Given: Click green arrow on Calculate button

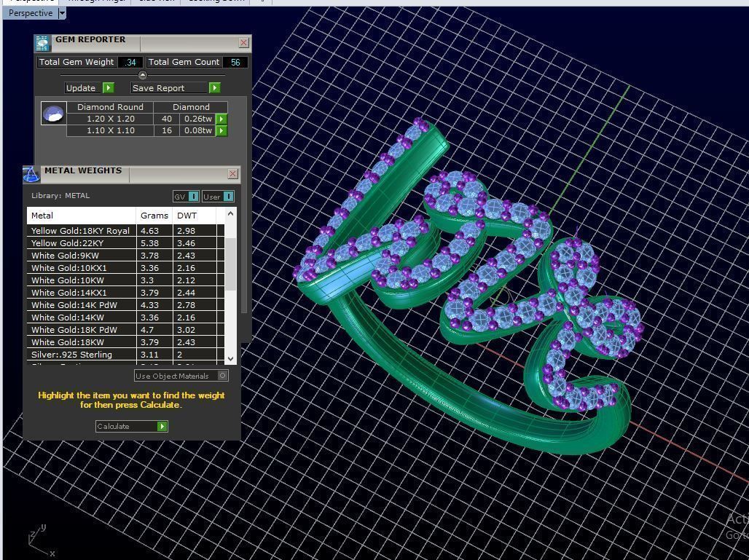Looking at the screenshot, I should 162,426.
